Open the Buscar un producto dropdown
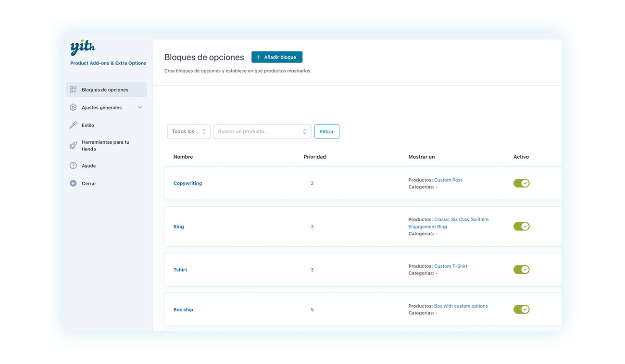Screen dimensions: 625x364 [x=262, y=132]
